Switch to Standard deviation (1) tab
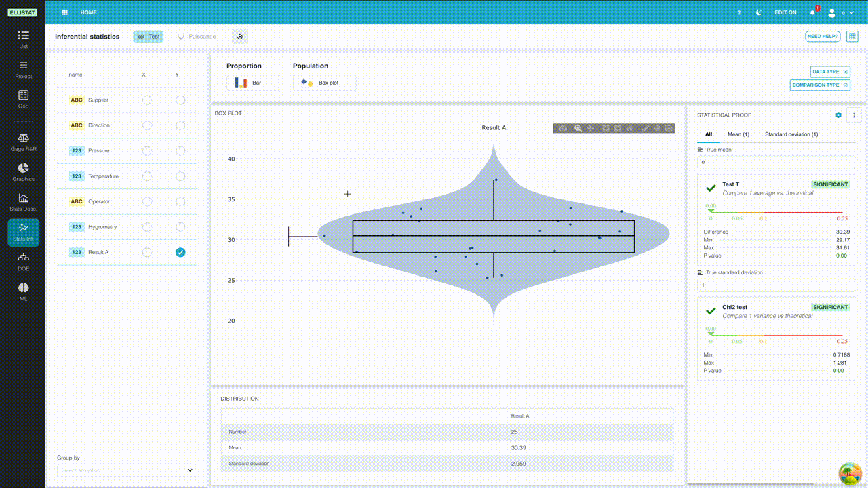The image size is (868, 488). (x=791, y=134)
